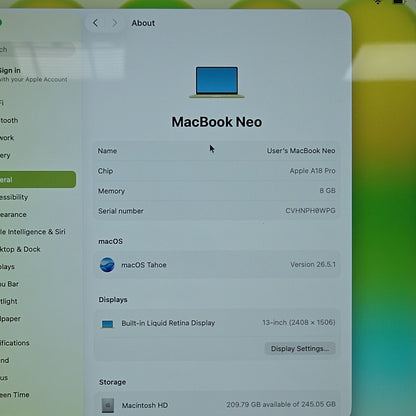Open Notifications in the sidebar
Viewport: 416px width, 416px height.
[15, 343]
